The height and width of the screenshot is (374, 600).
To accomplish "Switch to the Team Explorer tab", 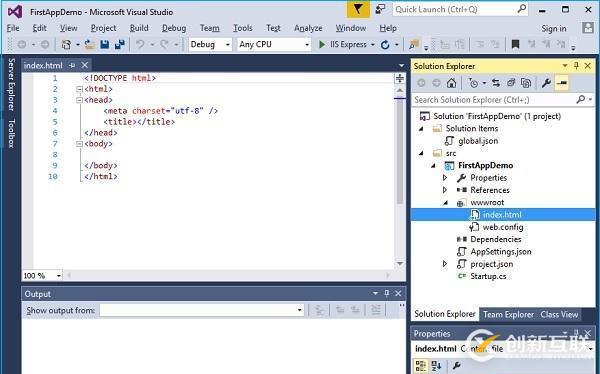I will [x=508, y=315].
